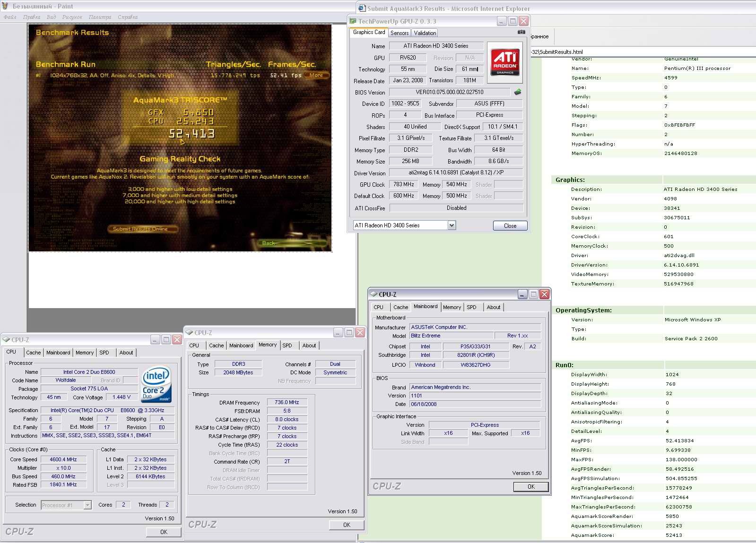Open the GPU-Z graphics card selection dropdown
Image resolution: width=756 pixels, height=543 pixels.
click(x=452, y=225)
